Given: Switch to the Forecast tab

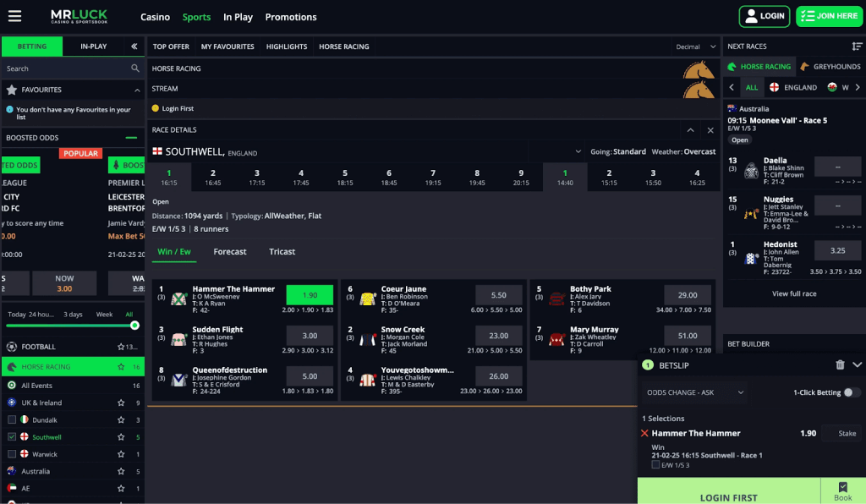Looking at the screenshot, I should 230,252.
